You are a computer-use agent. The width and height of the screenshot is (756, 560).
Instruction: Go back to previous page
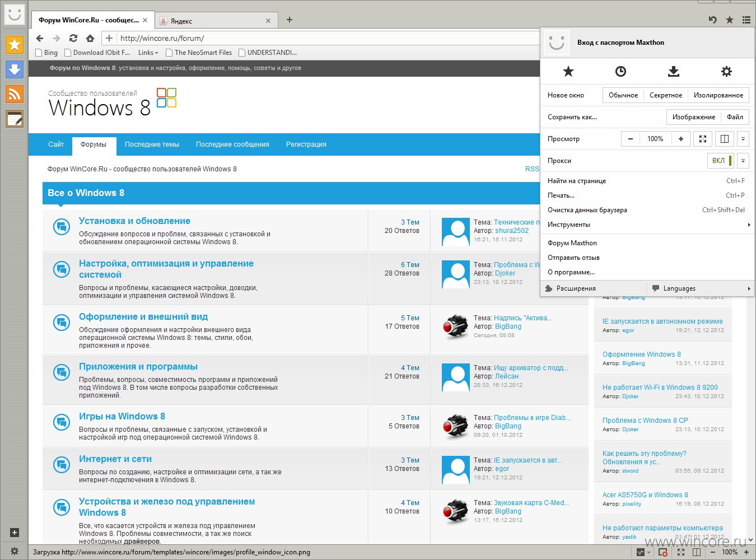[39, 38]
